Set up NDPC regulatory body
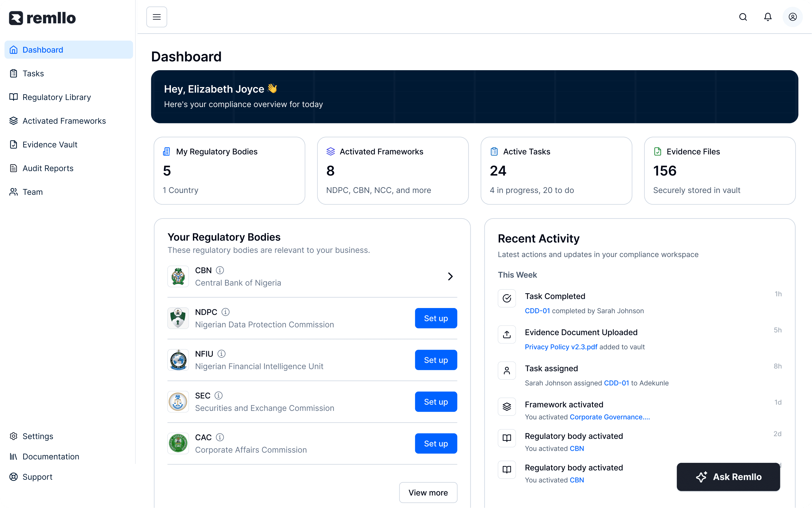 [436, 318]
